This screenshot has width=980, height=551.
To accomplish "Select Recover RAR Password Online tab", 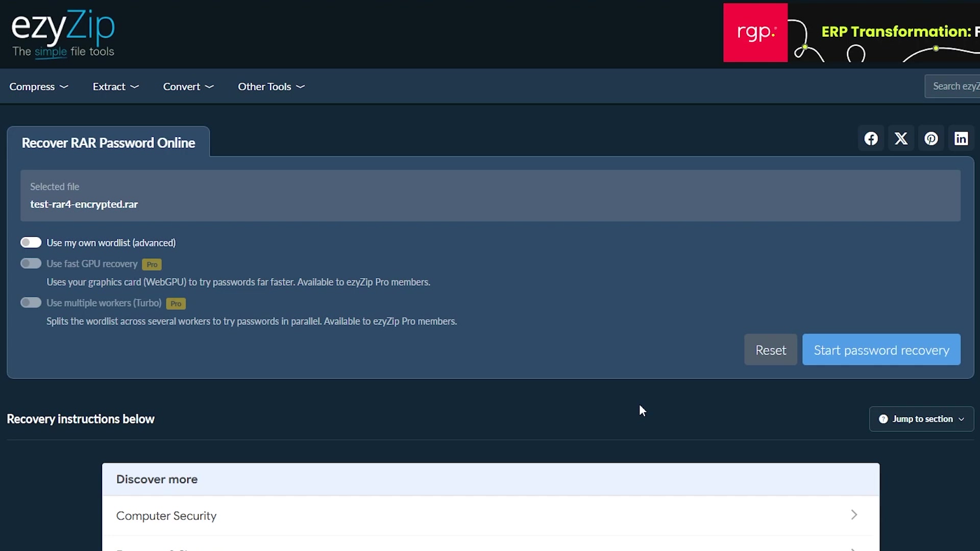I will [108, 142].
